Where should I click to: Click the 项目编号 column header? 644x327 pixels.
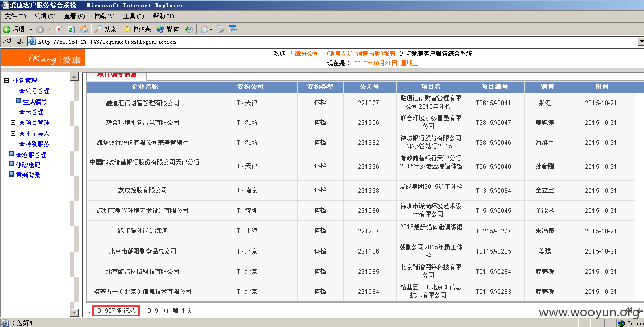click(495, 87)
